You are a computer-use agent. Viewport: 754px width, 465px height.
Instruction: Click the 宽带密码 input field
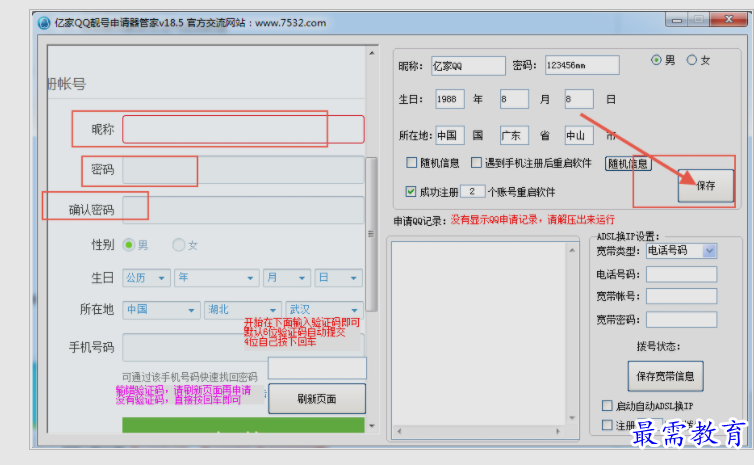(x=681, y=319)
